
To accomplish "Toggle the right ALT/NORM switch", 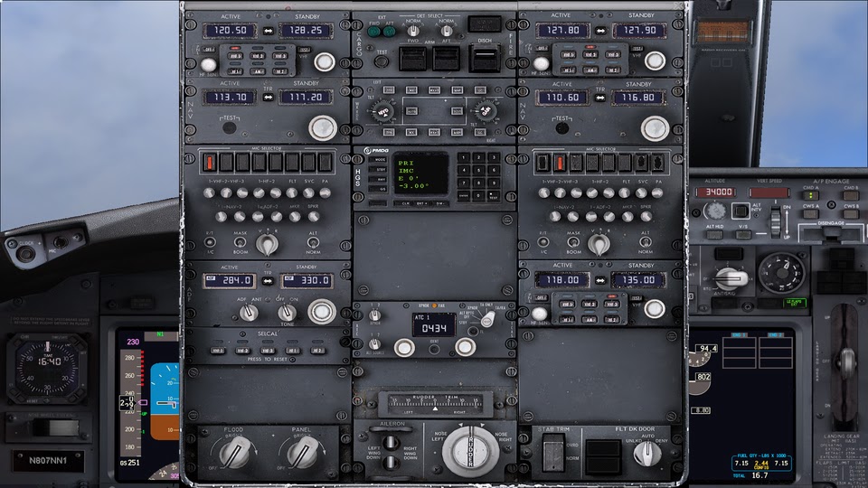I will (645, 242).
